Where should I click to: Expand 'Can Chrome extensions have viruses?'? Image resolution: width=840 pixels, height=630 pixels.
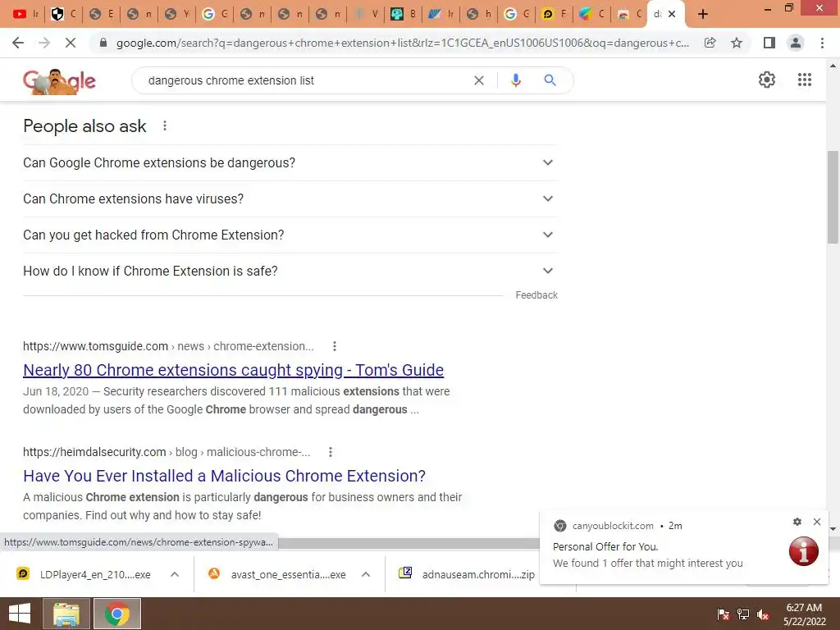pyautogui.click(x=290, y=199)
